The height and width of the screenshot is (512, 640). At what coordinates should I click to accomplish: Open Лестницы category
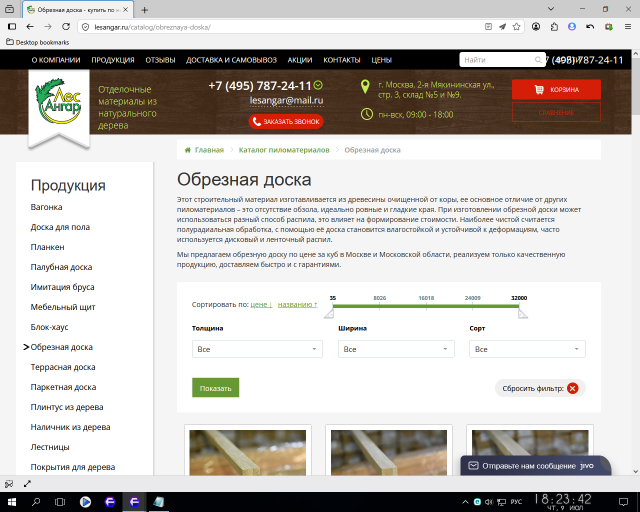(50, 447)
